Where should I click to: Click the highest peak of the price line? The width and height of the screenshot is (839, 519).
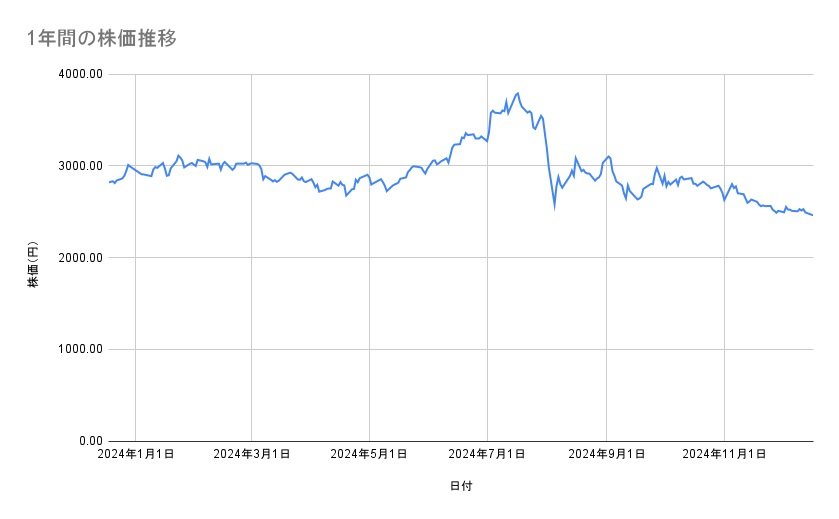click(517, 93)
